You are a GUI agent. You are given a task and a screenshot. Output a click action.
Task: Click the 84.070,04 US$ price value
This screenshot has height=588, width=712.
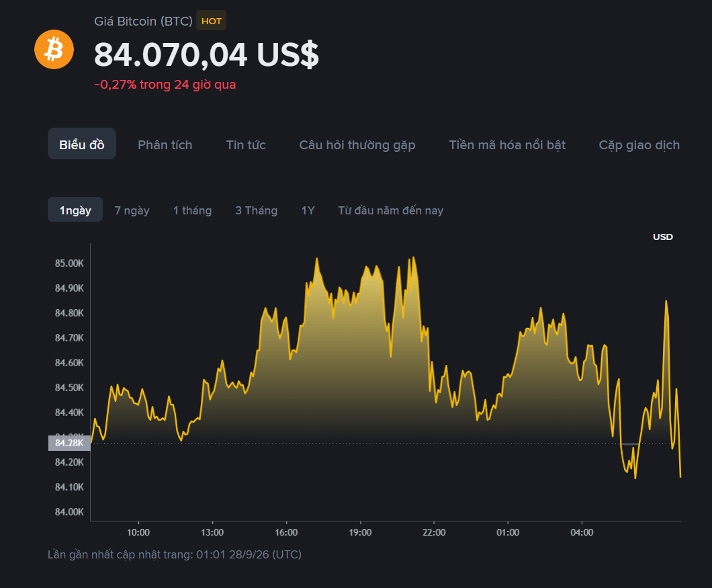pyautogui.click(x=206, y=55)
